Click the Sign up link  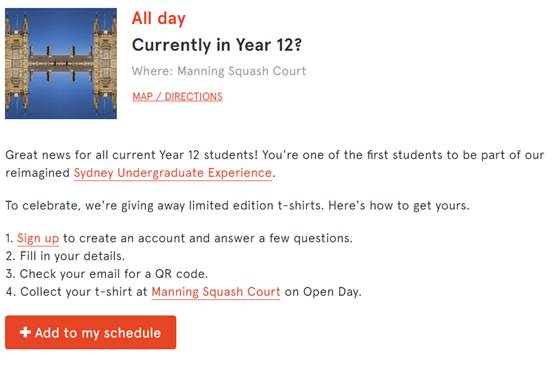tap(38, 238)
